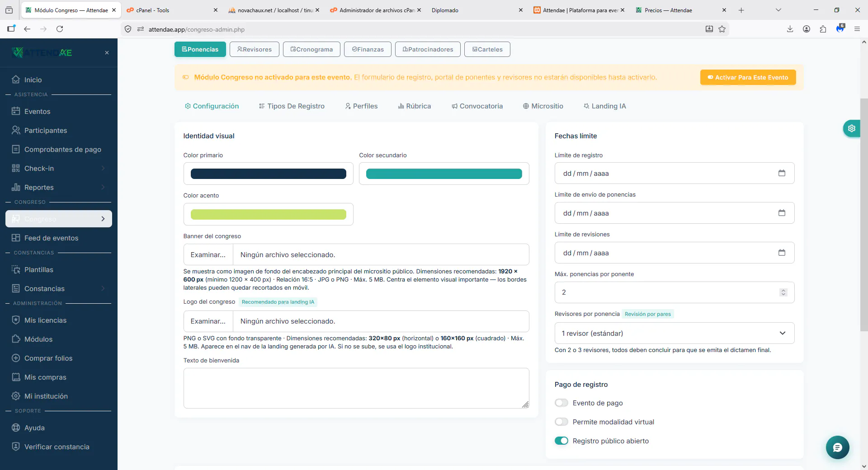
Task: Click the browser bookmark star icon
Action: click(x=722, y=29)
